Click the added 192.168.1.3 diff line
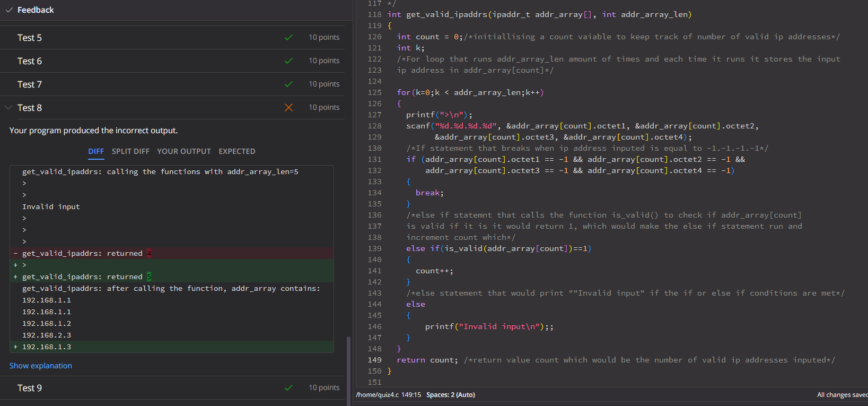Screen dimensions: 868x406 [172, 347]
